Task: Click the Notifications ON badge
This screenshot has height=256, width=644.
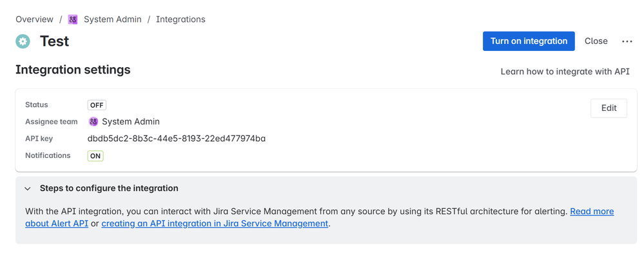Action: coord(95,156)
